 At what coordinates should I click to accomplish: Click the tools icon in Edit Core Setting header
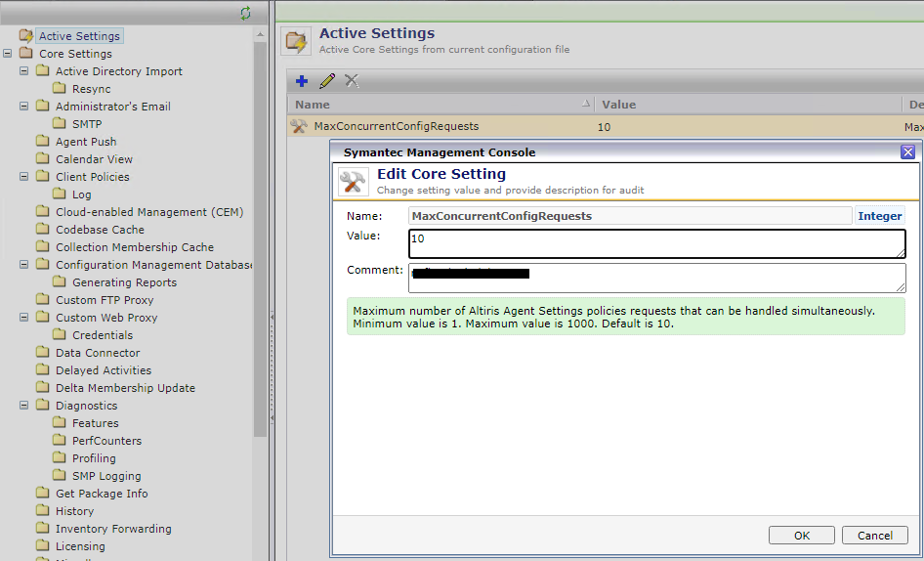coord(353,182)
